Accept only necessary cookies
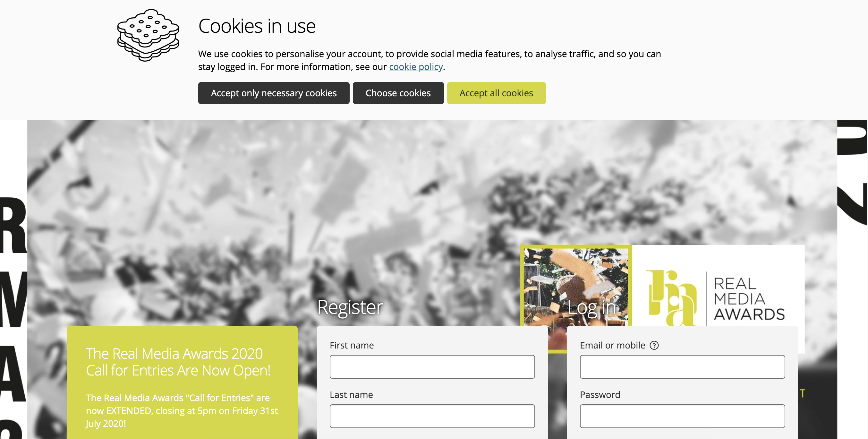The width and height of the screenshot is (868, 439). [274, 93]
